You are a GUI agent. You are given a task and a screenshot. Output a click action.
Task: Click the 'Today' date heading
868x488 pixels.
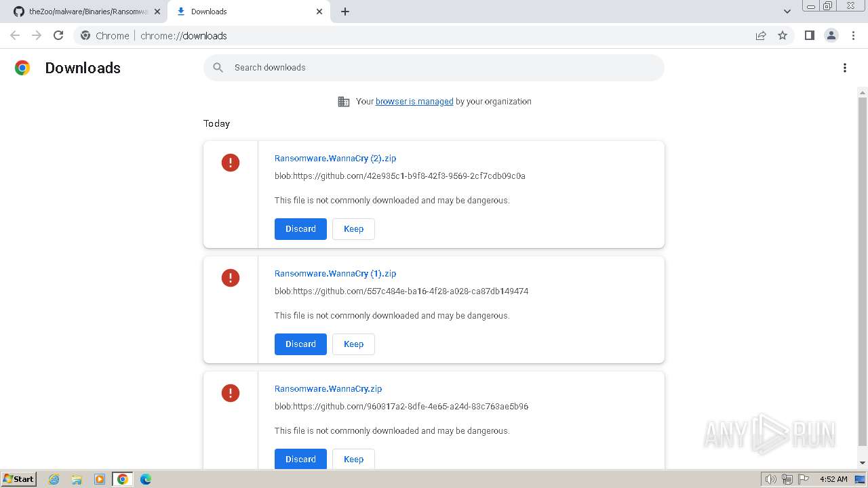(216, 123)
